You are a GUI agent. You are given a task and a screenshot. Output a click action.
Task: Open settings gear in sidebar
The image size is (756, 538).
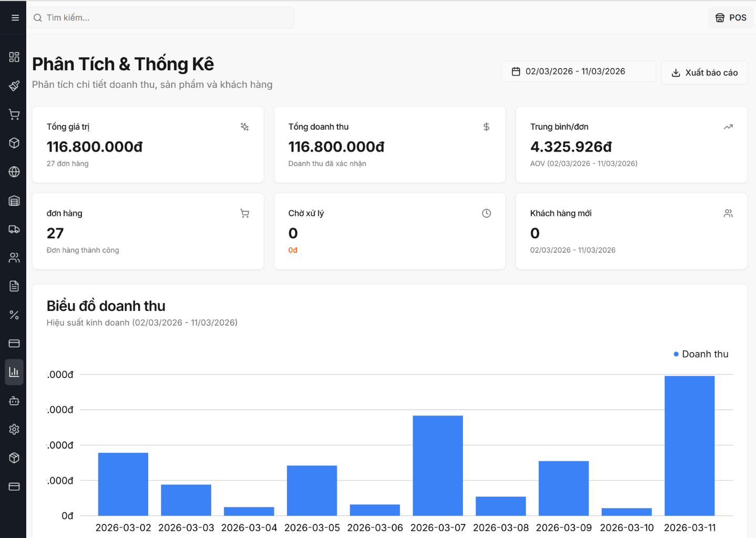[14, 429]
